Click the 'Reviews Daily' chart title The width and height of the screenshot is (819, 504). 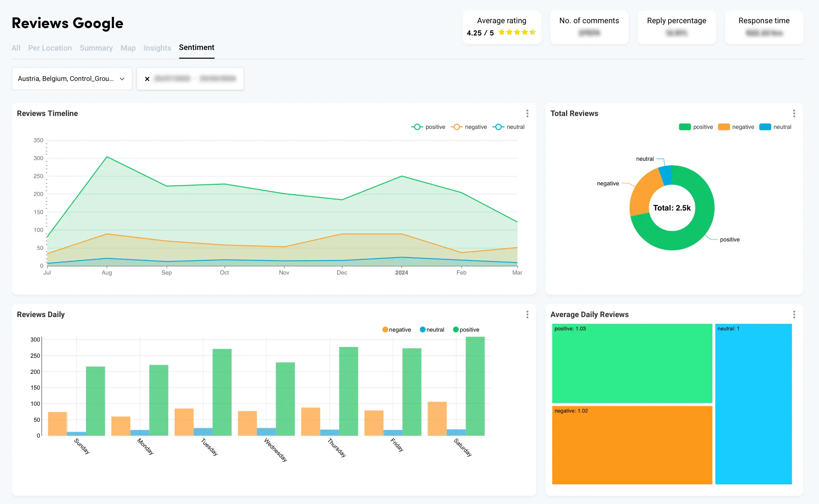pos(41,314)
